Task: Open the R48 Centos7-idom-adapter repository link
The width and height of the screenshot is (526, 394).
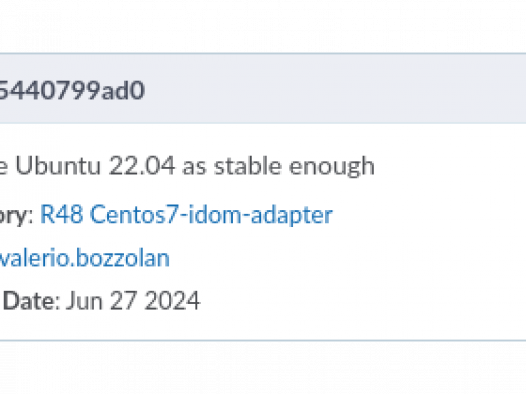Action: (186, 215)
